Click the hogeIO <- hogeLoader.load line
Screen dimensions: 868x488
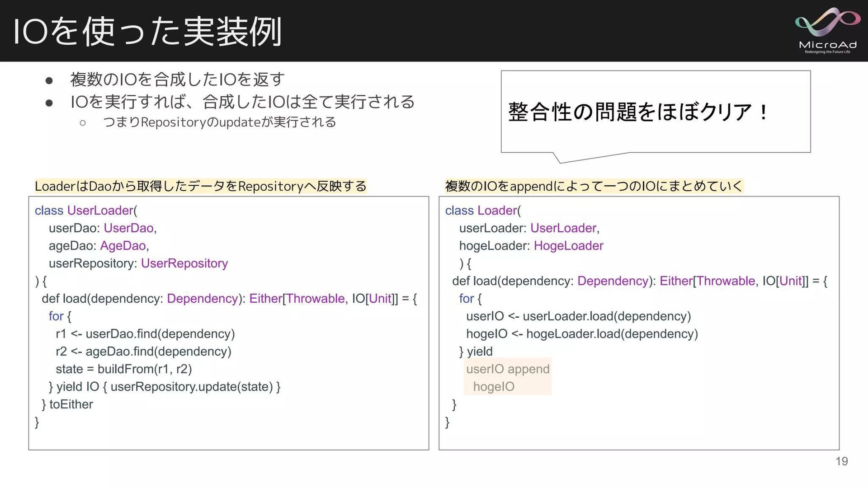[x=582, y=334]
